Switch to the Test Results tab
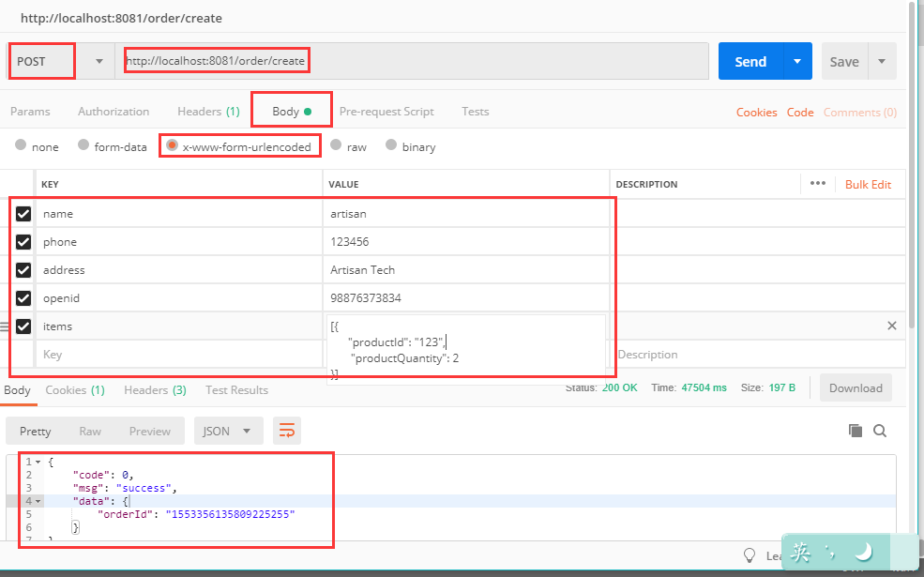The width and height of the screenshot is (924, 577). pos(237,390)
